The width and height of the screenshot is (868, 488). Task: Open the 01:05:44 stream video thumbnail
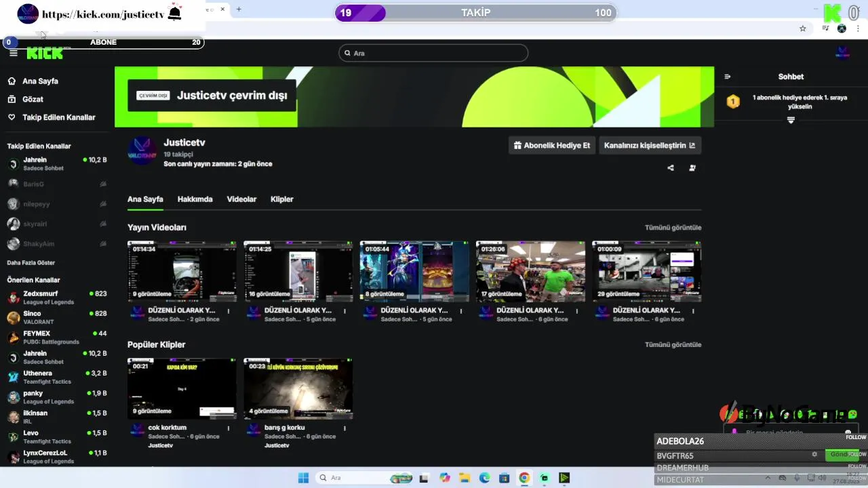click(414, 271)
